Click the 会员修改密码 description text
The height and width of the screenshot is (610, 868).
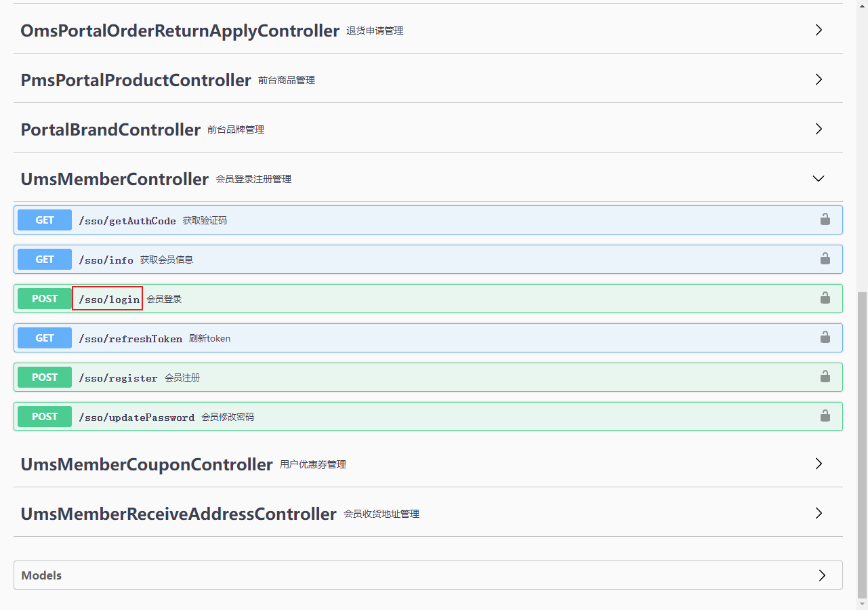tap(228, 417)
